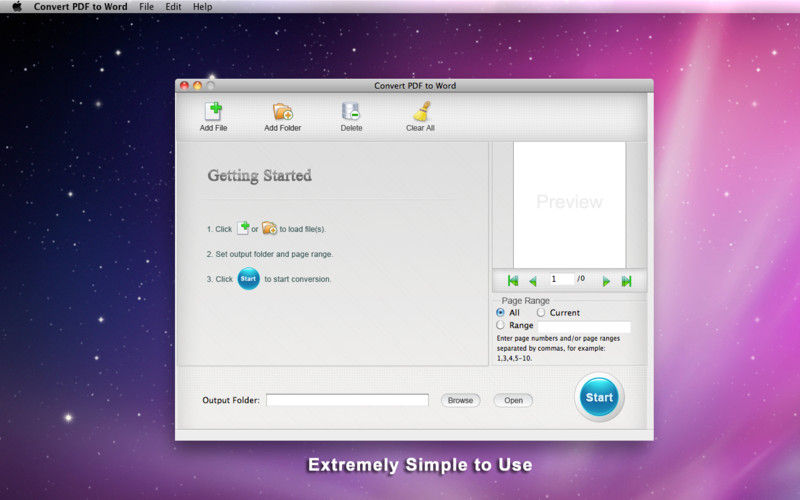
Task: Click the blank Preview page thumbnail
Action: point(569,205)
